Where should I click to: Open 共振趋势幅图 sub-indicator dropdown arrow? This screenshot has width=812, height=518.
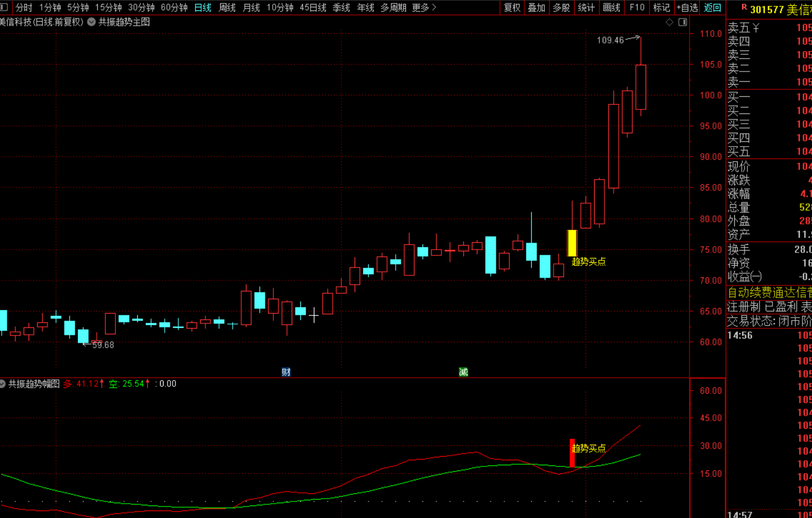click(x=2, y=383)
